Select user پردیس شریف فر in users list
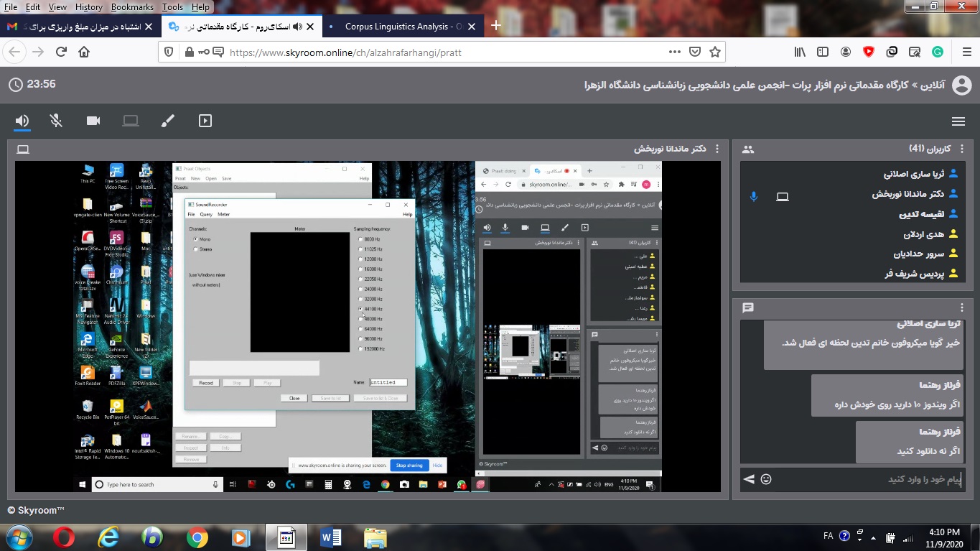Image resolution: width=980 pixels, height=551 pixels. pyautogui.click(x=915, y=274)
